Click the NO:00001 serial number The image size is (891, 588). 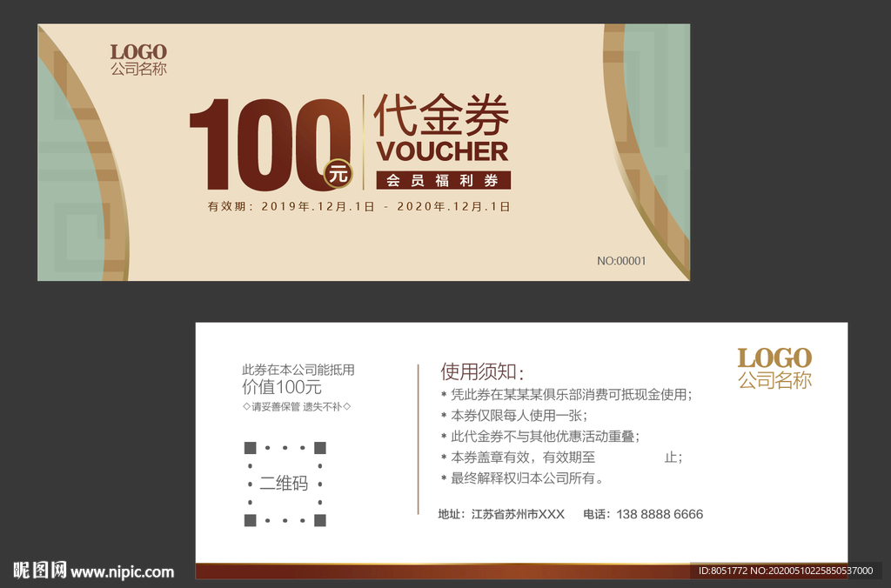(621, 261)
